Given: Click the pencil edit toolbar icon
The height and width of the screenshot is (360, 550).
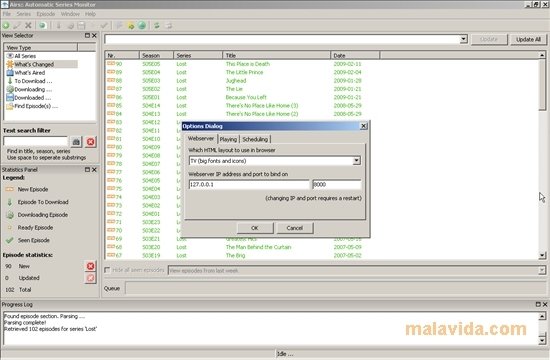Looking at the screenshot, I should (17, 25).
